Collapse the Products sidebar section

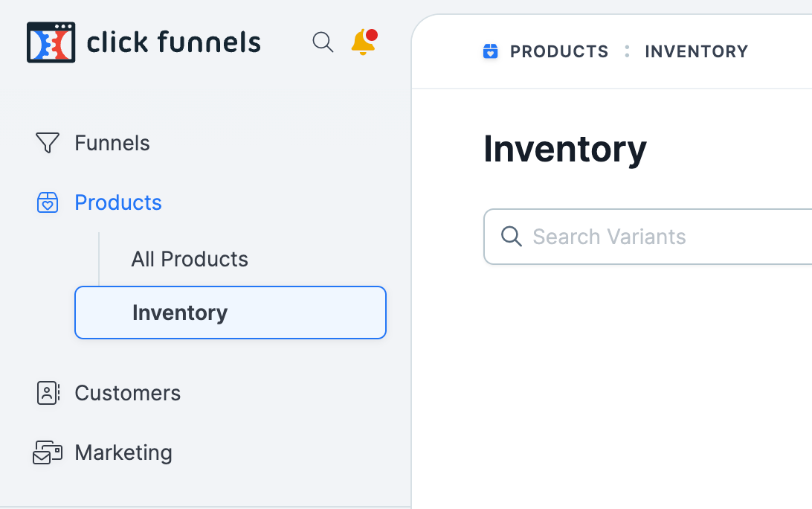[118, 202]
